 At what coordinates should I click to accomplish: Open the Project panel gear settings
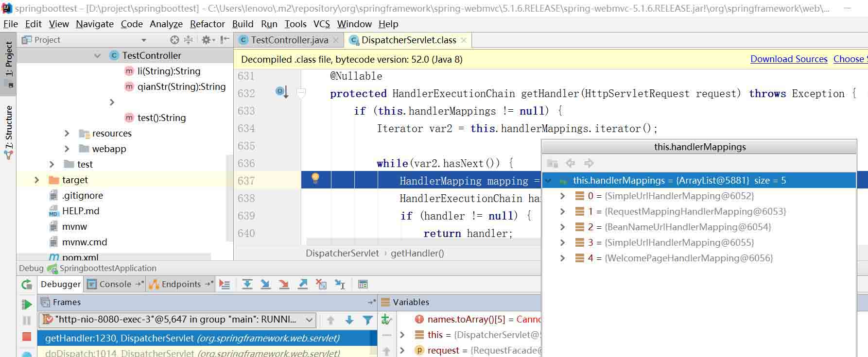[208, 40]
